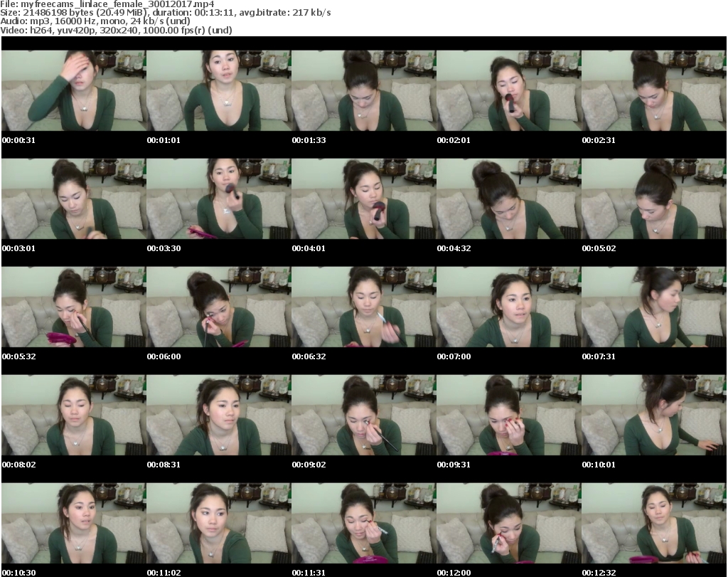The image size is (728, 577).
Task: Select the thumbnail frame at 00:04:32
Action: 509,198
